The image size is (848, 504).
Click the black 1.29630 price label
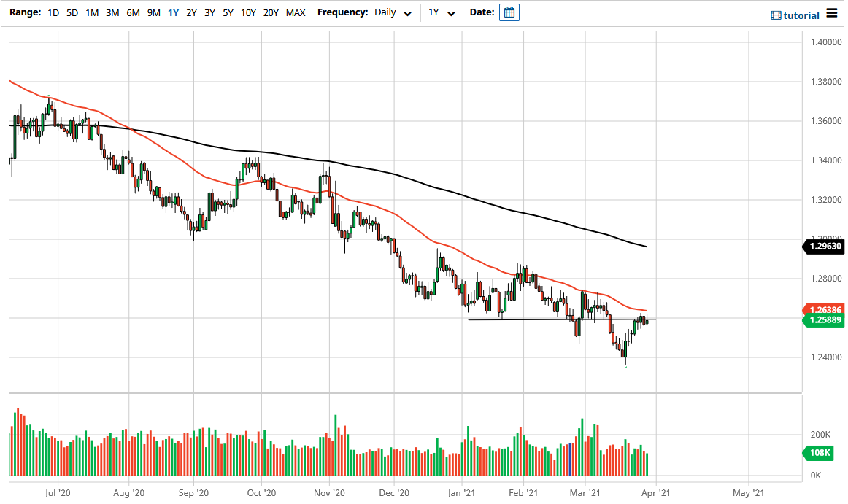[823, 247]
